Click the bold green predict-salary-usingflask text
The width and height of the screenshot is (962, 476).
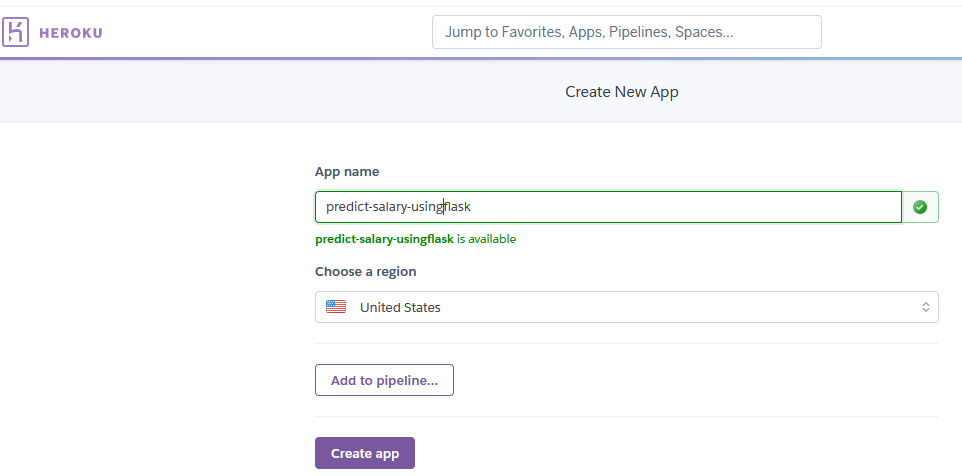(384, 239)
